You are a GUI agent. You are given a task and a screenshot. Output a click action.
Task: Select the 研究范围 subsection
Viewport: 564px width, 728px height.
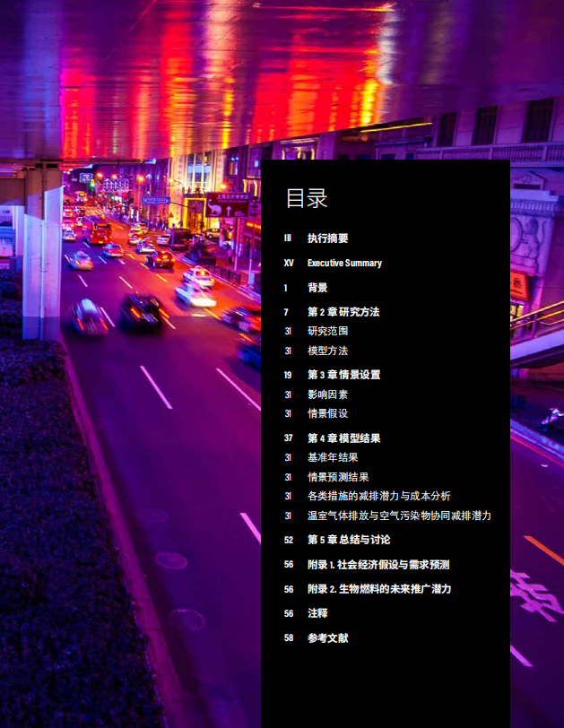(327, 331)
